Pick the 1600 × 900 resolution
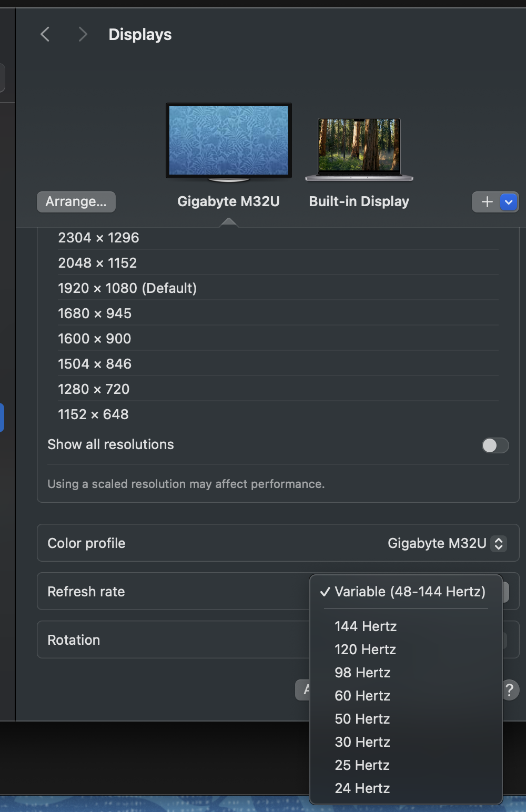 pyautogui.click(x=95, y=339)
